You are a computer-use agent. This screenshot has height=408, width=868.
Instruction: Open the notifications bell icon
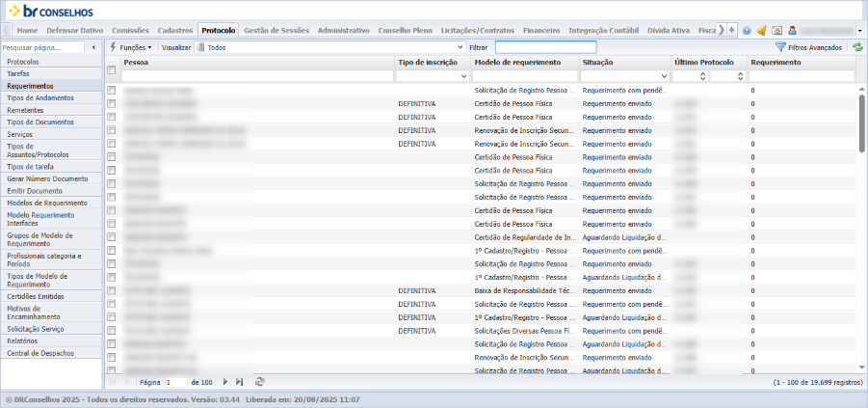coord(761,31)
